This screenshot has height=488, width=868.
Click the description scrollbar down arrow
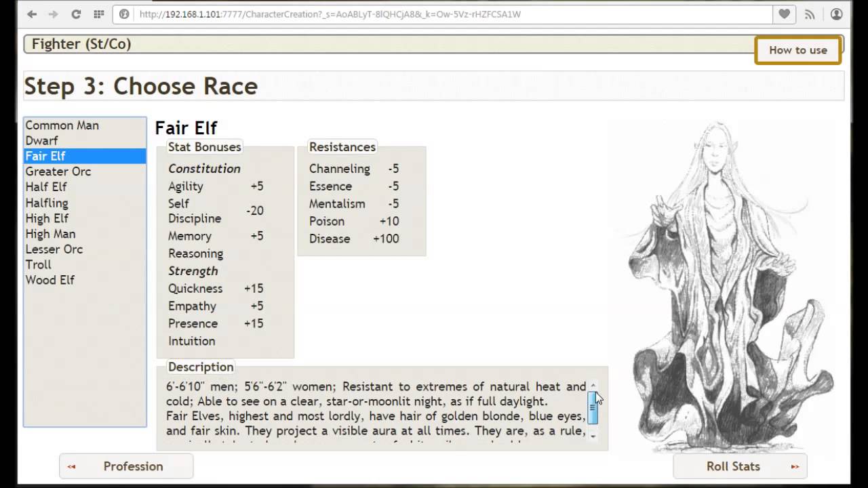click(x=593, y=436)
